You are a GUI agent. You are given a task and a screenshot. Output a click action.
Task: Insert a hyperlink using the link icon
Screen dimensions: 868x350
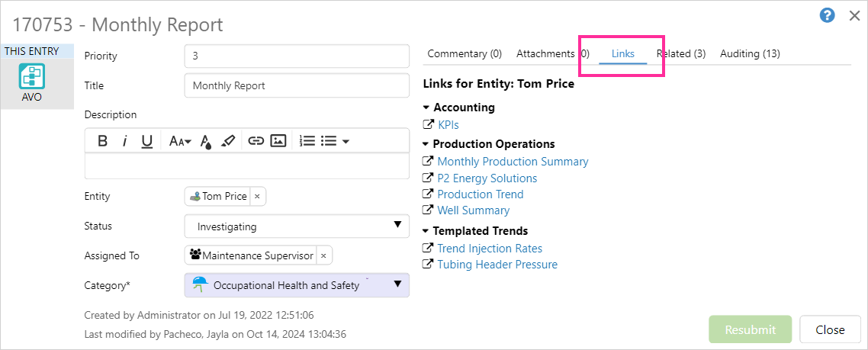click(256, 141)
